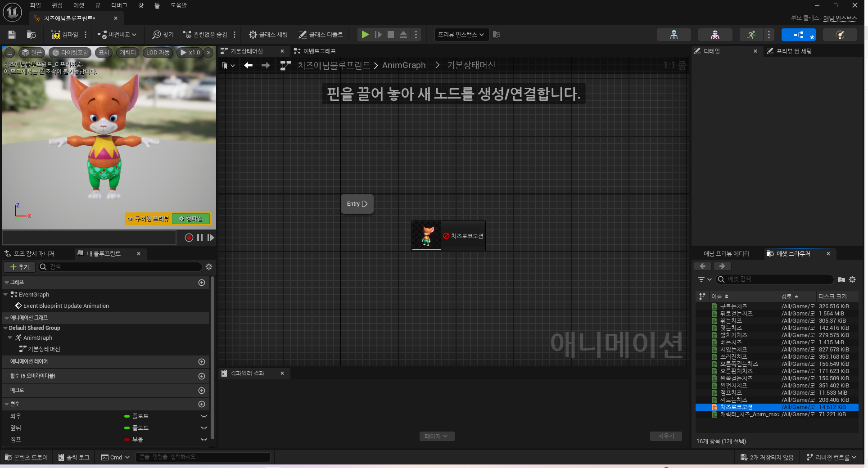The width and height of the screenshot is (868, 468).
Task: Switch to 이벤트그래프 tab
Action: (x=315, y=51)
